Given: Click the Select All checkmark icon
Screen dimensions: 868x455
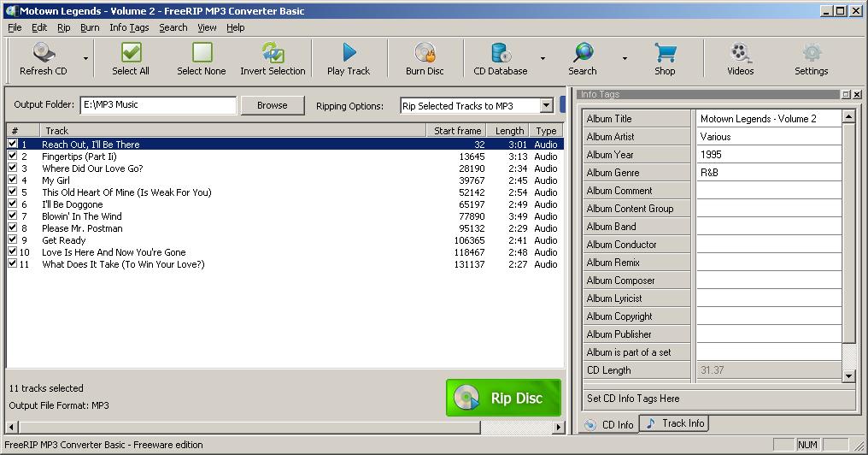Looking at the screenshot, I should point(131,52).
